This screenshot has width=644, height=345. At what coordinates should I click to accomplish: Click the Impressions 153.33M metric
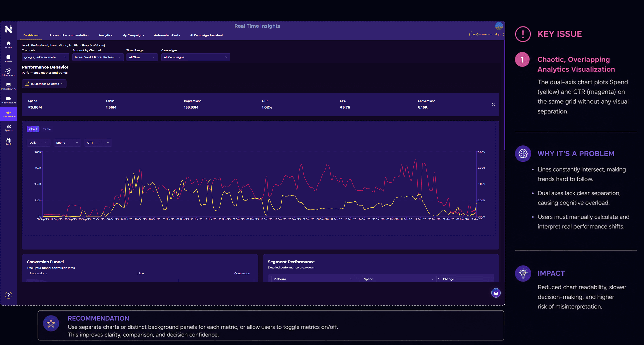[193, 104]
